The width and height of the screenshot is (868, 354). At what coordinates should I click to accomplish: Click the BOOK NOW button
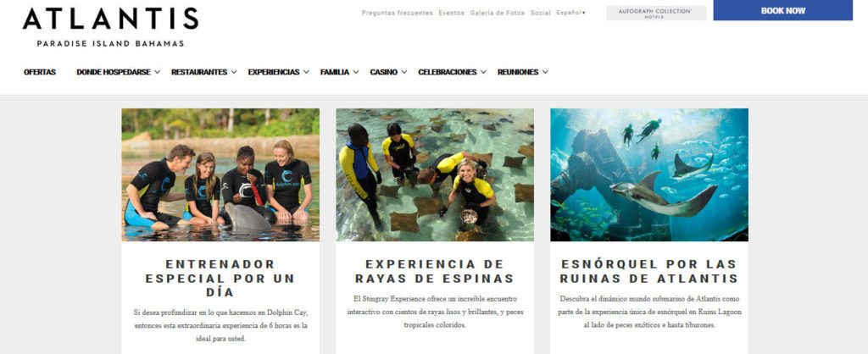[x=782, y=10]
